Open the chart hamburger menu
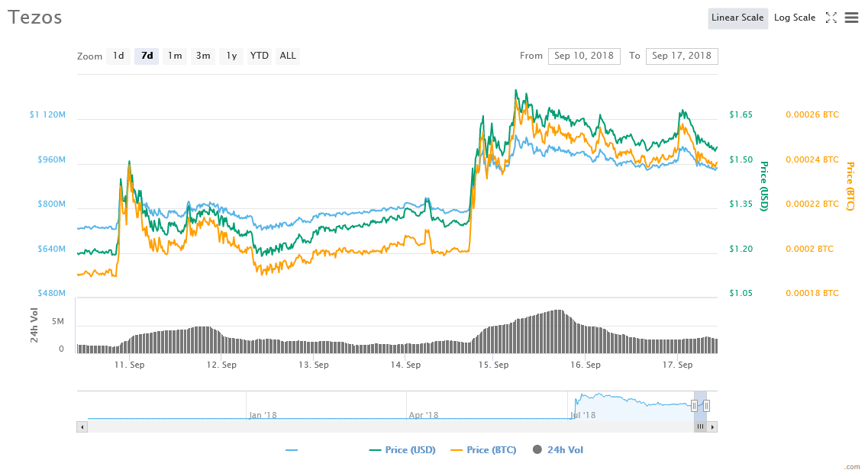This screenshot has width=868, height=473. tap(851, 18)
